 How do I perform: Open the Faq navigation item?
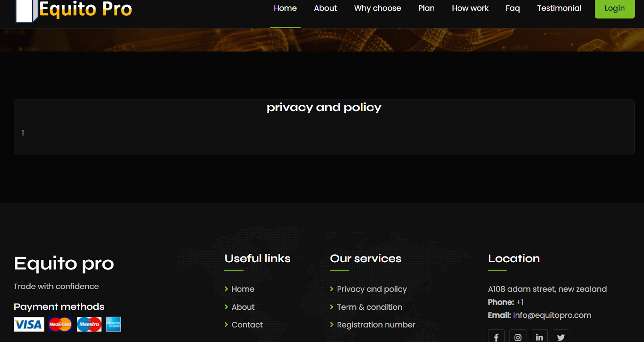[513, 8]
